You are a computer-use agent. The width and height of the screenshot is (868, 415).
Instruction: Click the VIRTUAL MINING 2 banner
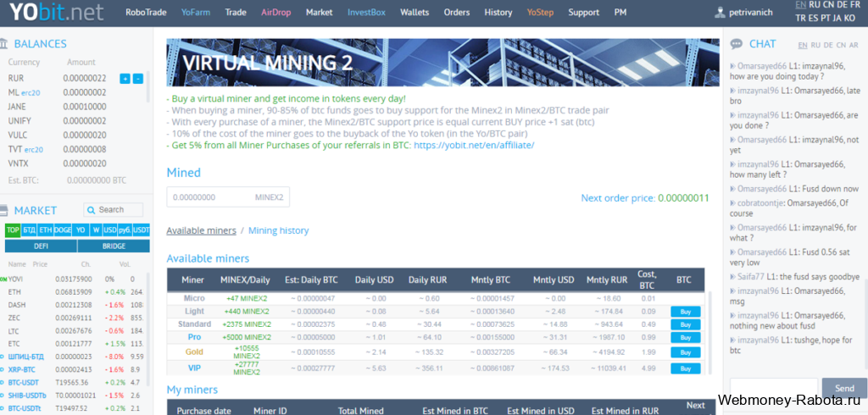(442, 63)
